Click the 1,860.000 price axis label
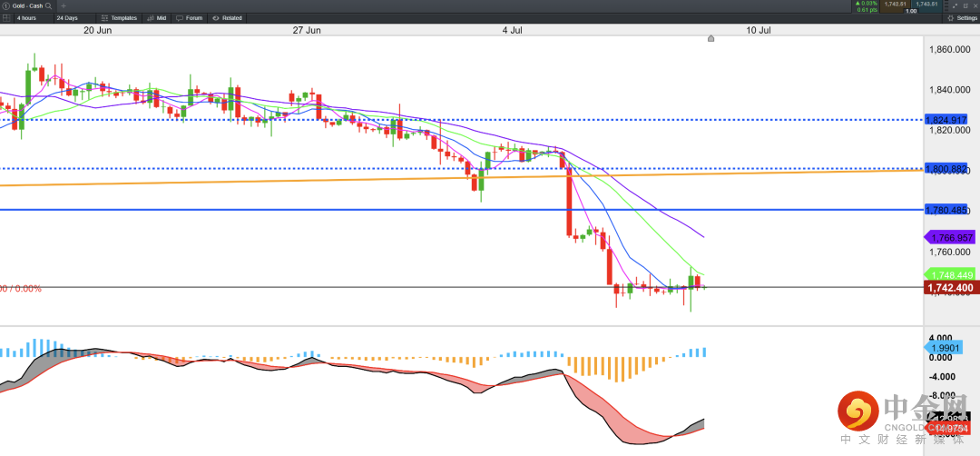 949,49
